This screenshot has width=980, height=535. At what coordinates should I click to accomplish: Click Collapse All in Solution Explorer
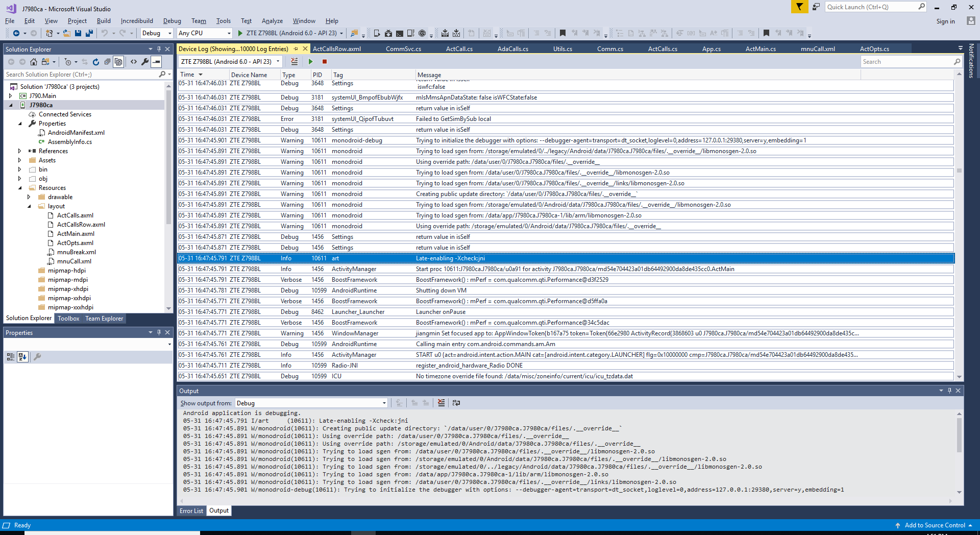(x=107, y=62)
